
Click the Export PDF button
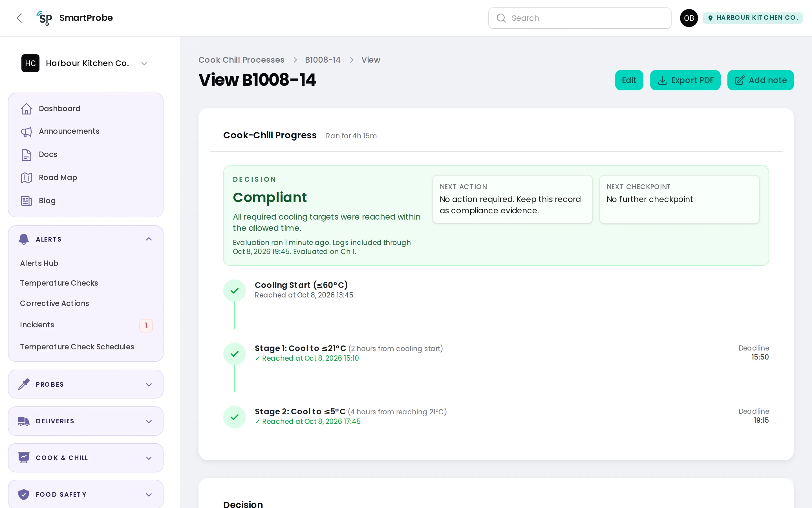(x=685, y=80)
